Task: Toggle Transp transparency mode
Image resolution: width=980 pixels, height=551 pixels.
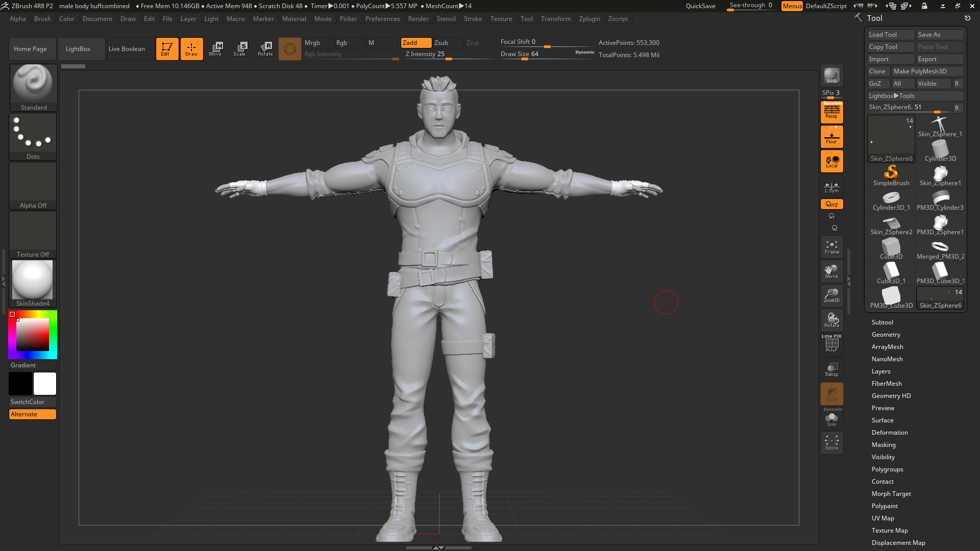Action: pyautogui.click(x=831, y=369)
